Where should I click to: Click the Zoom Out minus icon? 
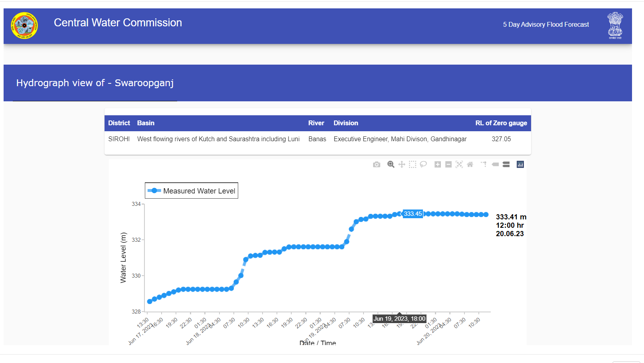point(448,165)
